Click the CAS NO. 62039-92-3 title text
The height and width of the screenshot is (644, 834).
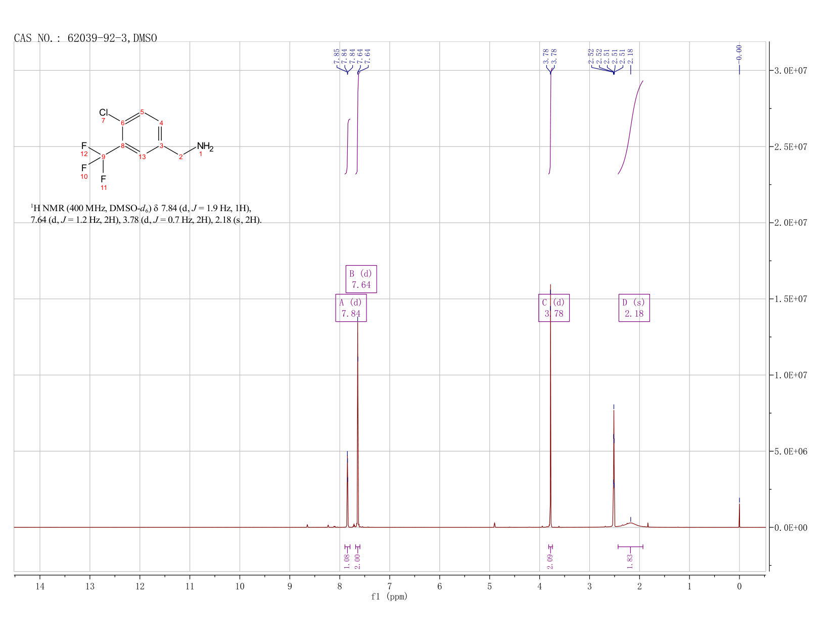click(x=85, y=38)
